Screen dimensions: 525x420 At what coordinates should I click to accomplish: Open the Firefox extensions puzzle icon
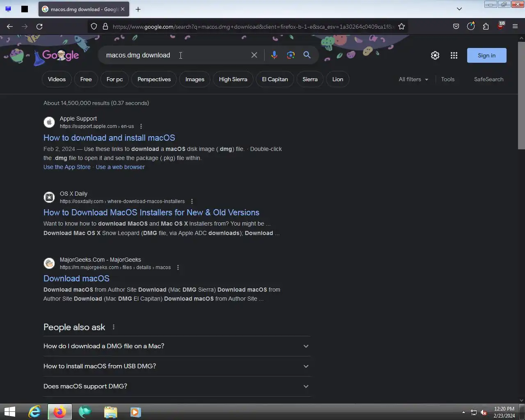[486, 26]
